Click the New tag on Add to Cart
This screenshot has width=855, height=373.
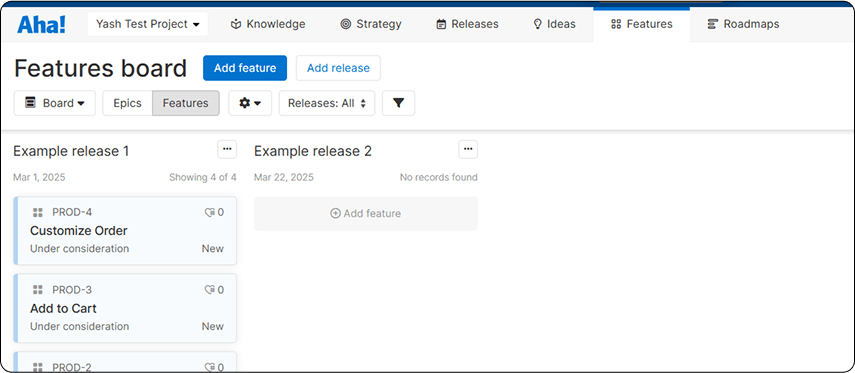click(x=213, y=326)
